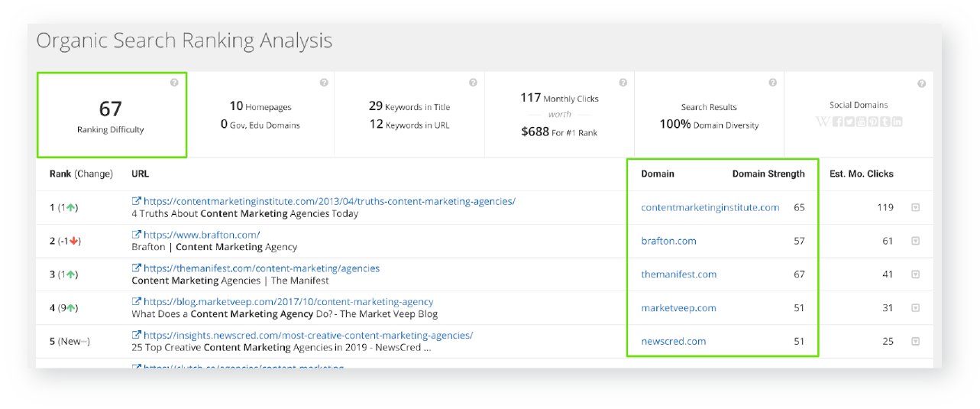
Task: Open row dropdown for the newscred.com result
Action: click(915, 342)
